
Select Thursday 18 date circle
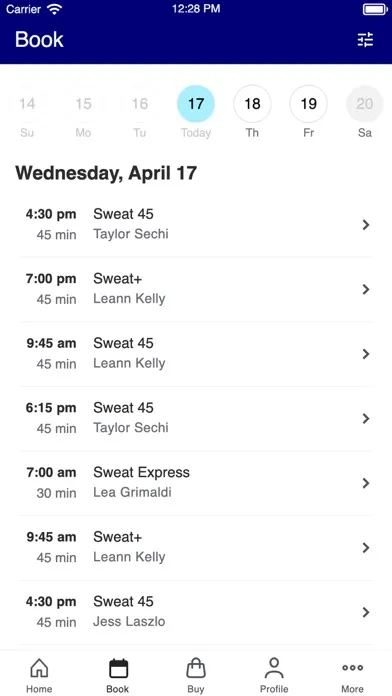(252, 104)
